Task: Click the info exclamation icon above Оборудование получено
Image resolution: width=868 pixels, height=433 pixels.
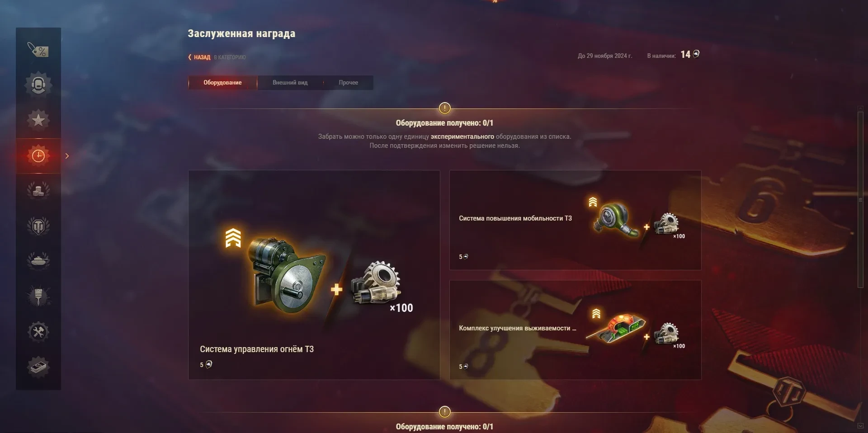Action: (x=445, y=108)
